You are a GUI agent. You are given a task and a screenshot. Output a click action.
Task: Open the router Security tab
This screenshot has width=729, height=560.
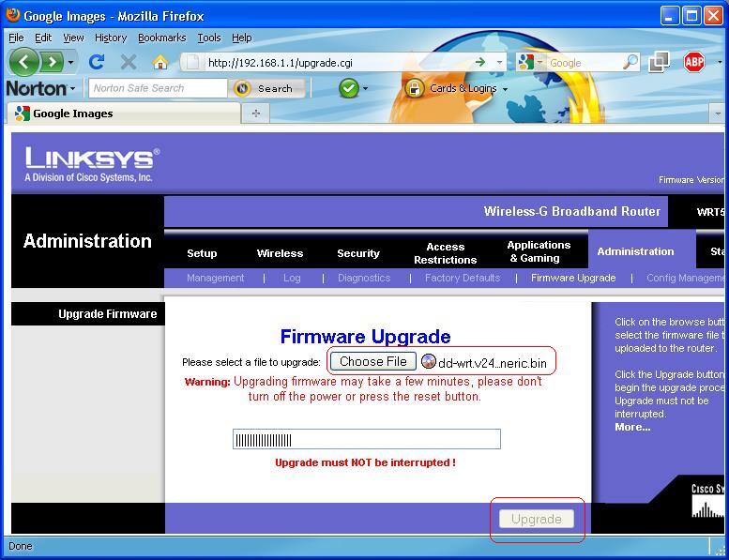click(358, 253)
